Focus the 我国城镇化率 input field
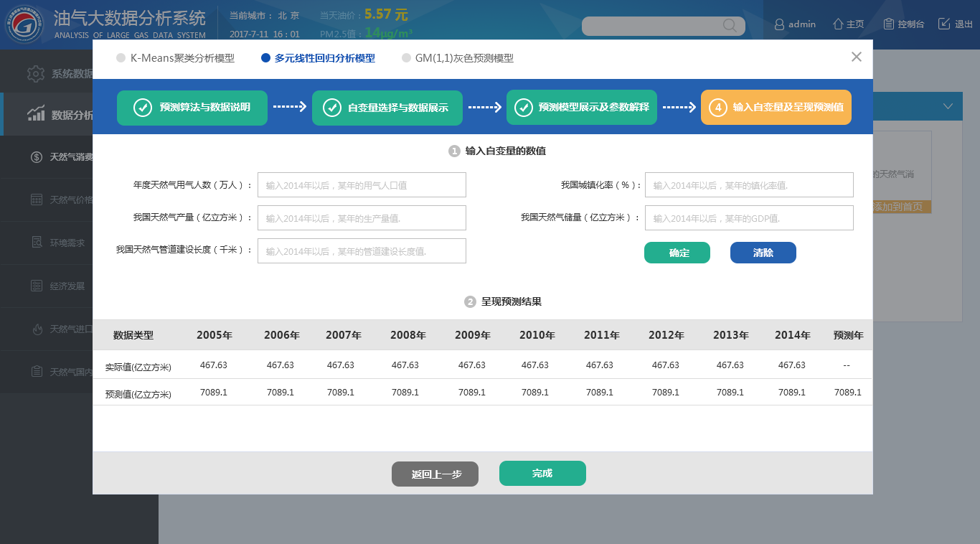Viewport: 980px width, 544px height. tap(749, 184)
